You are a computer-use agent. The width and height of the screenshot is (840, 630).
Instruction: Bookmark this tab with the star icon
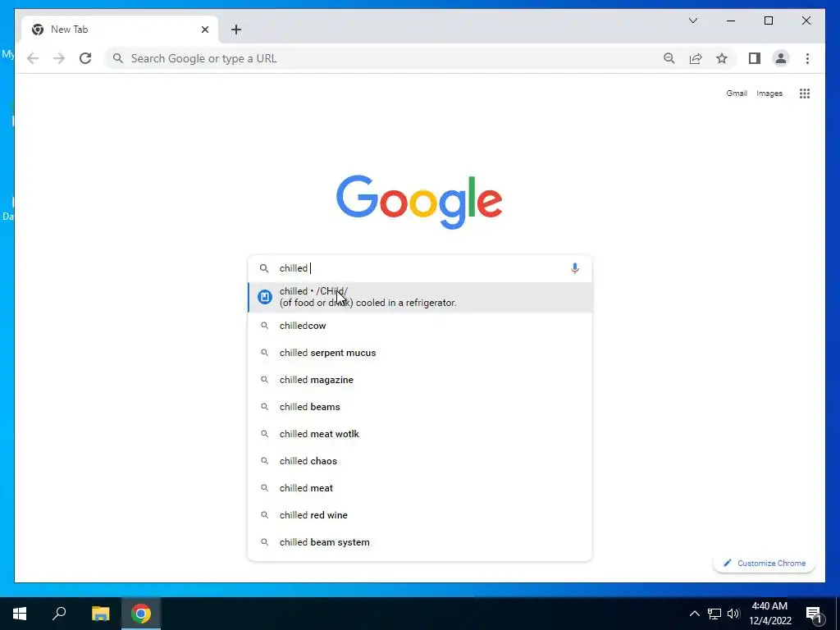click(x=722, y=58)
